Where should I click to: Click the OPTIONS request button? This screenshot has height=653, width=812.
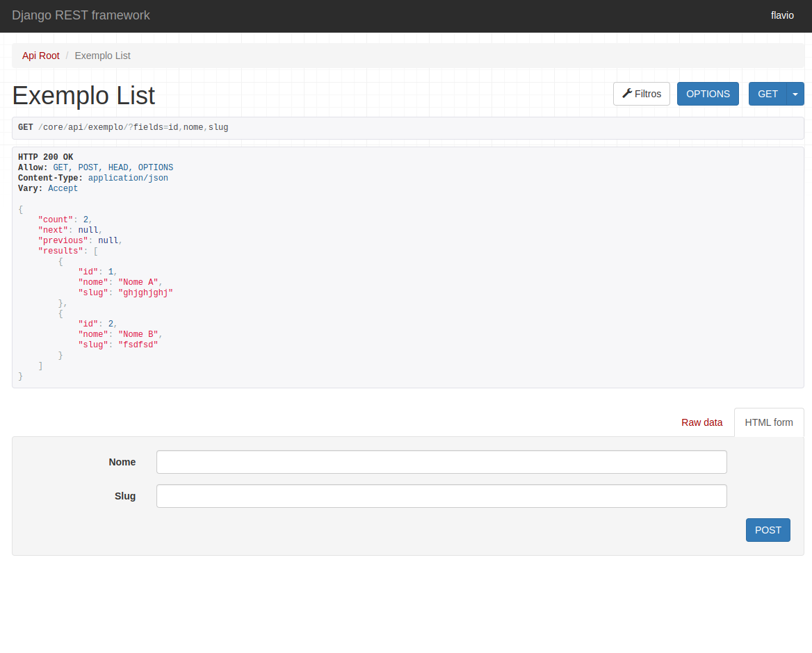tap(708, 94)
